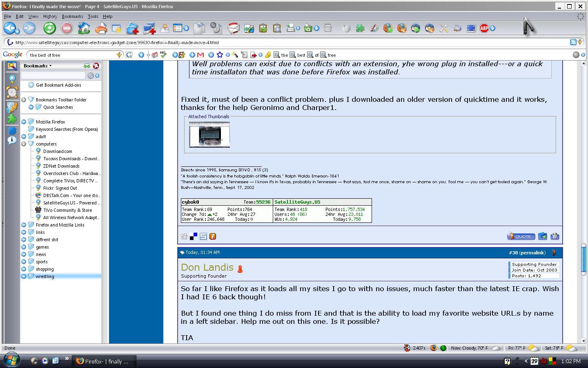The width and height of the screenshot is (588, 368).
Task: Go to Home page via house icon
Action: 84,28
